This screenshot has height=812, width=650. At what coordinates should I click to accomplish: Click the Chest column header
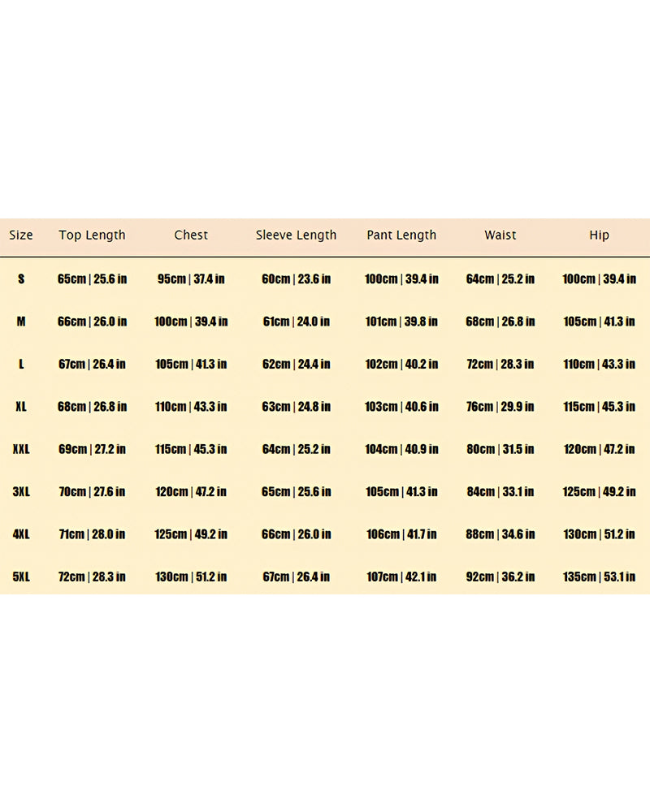click(x=191, y=235)
